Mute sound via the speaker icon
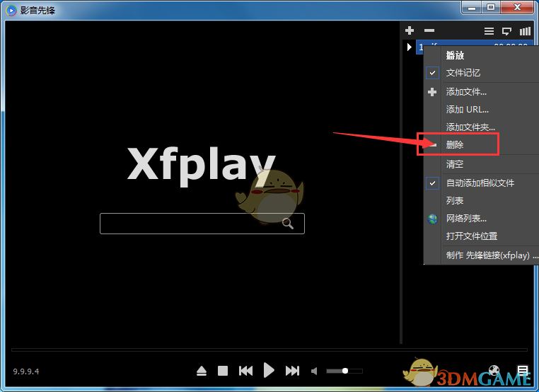The height and width of the screenshot is (392, 539). click(314, 371)
